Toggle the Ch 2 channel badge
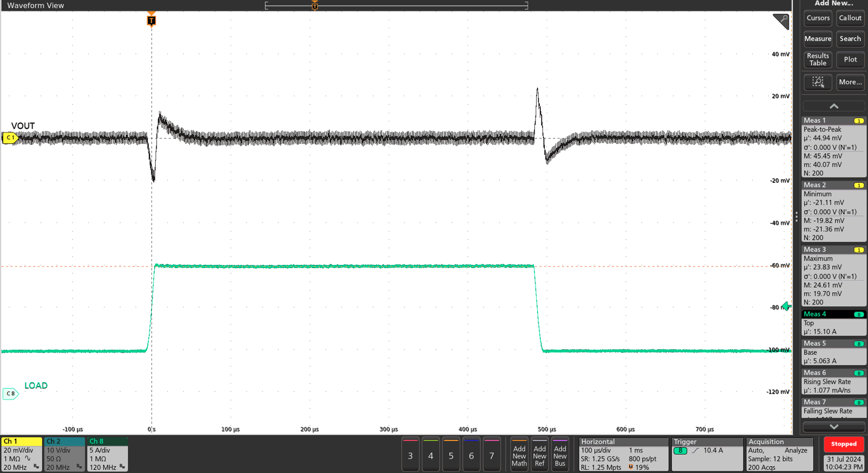This screenshot has height=473, width=868. click(x=64, y=454)
